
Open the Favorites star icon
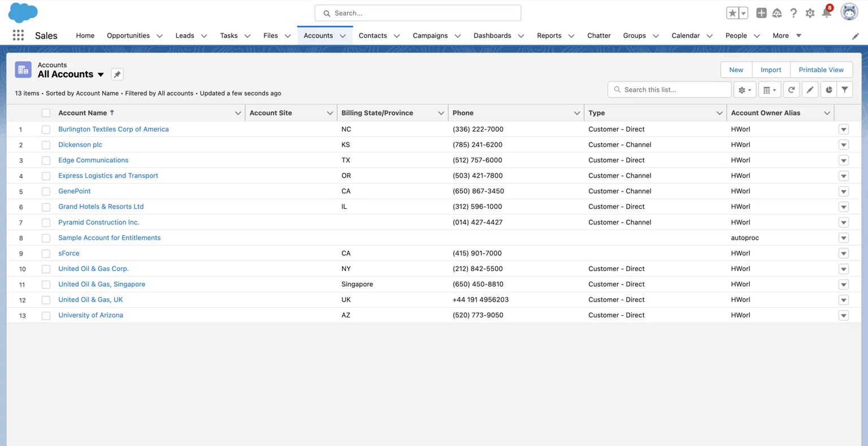click(x=732, y=13)
